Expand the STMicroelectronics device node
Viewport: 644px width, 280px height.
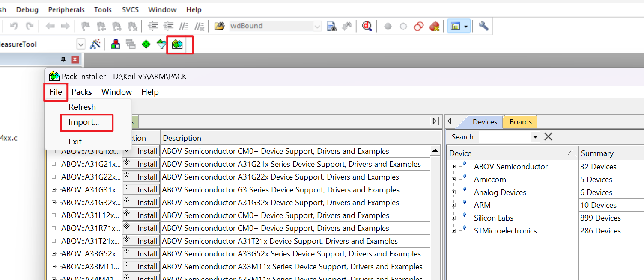(453, 231)
